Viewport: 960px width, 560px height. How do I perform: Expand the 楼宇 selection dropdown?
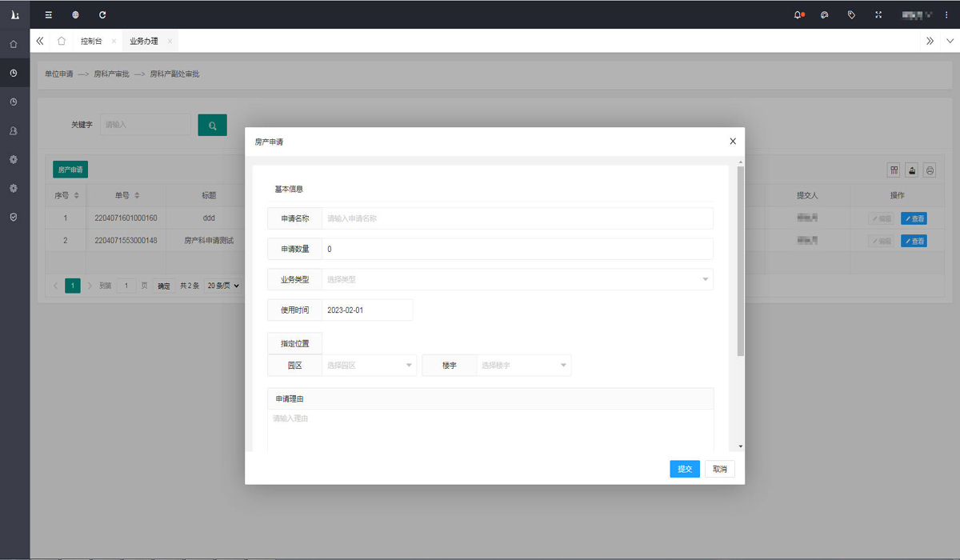523,365
